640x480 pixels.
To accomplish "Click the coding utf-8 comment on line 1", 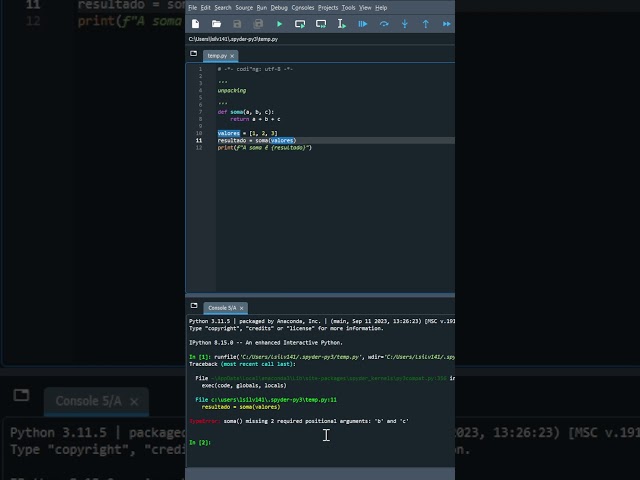I will 255,69.
